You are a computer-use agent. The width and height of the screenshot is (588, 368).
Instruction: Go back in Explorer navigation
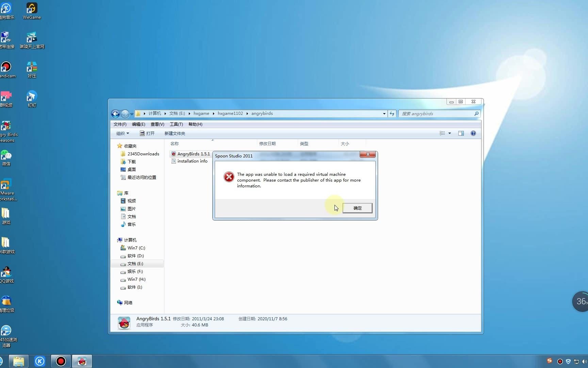click(115, 114)
